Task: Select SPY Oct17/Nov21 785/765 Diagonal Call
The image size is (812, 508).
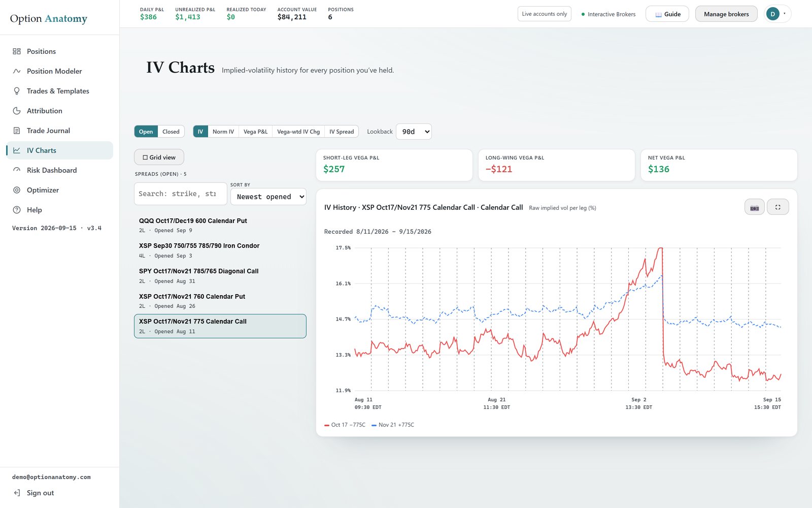Action: (x=220, y=276)
